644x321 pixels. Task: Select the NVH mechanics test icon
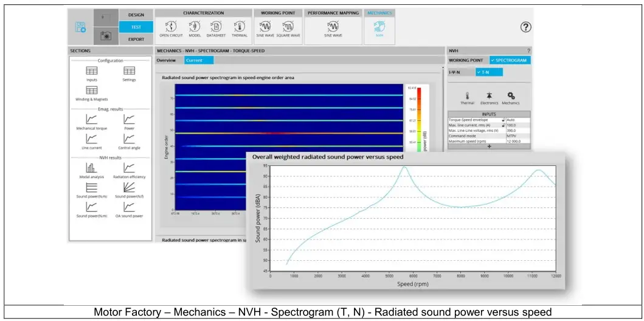[x=379, y=29]
